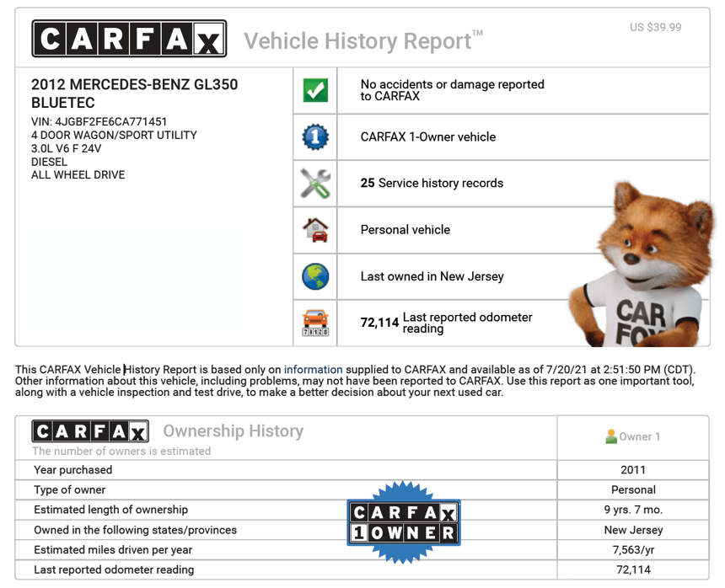Click the CARFAX logo in report header
The image size is (725, 588).
tap(129, 39)
